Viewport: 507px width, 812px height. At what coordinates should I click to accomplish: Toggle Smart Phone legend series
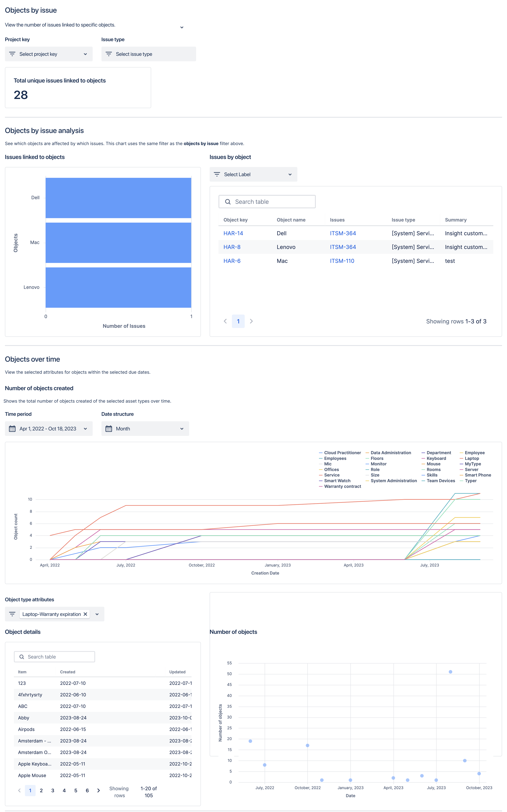pos(475,475)
